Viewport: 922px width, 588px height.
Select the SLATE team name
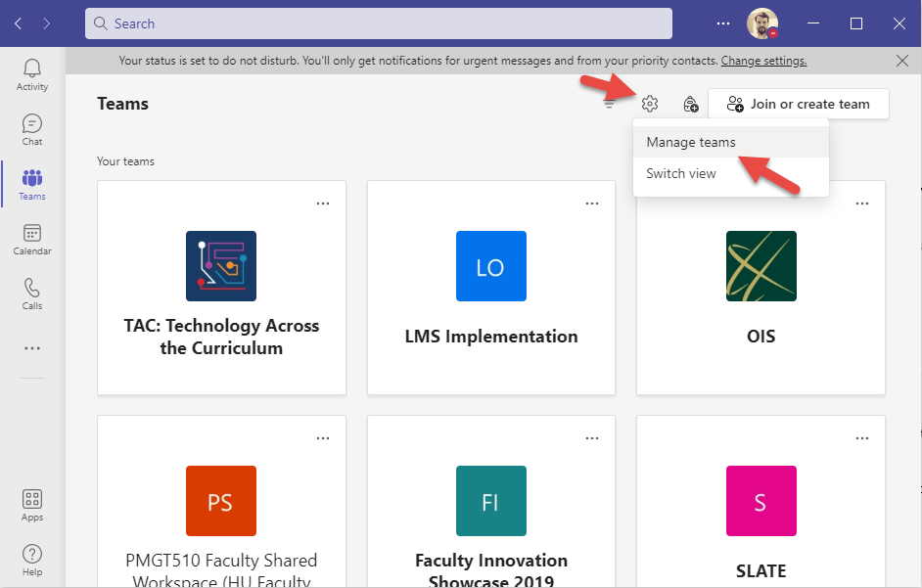click(x=761, y=571)
